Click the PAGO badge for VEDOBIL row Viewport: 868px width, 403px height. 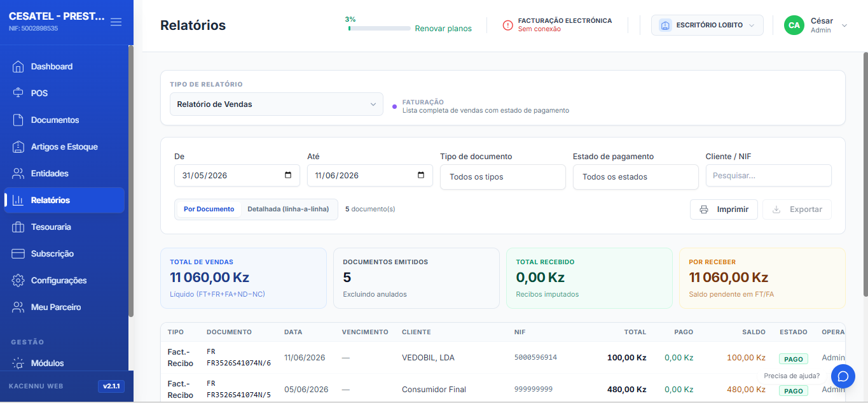point(794,359)
